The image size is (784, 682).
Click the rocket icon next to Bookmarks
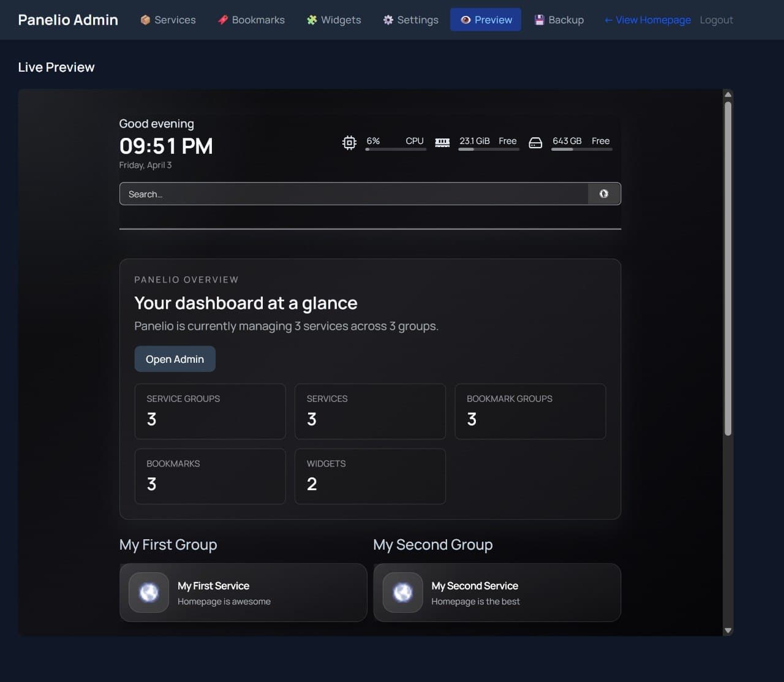tap(222, 20)
